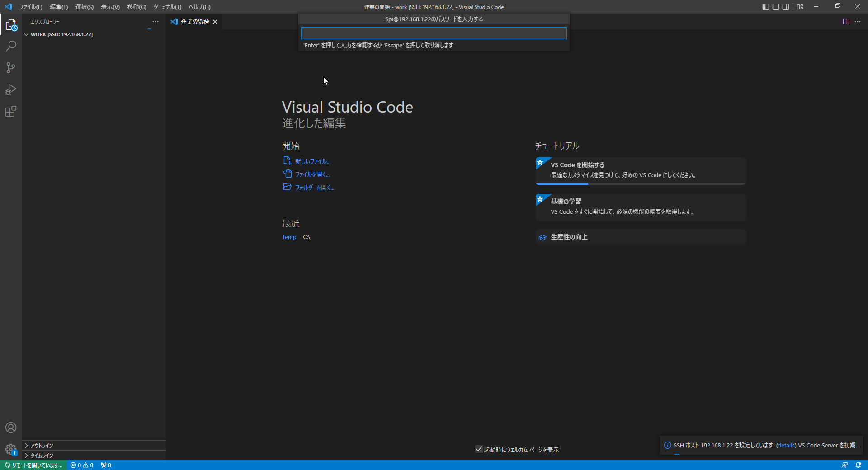Open the Search view icon

point(11,46)
